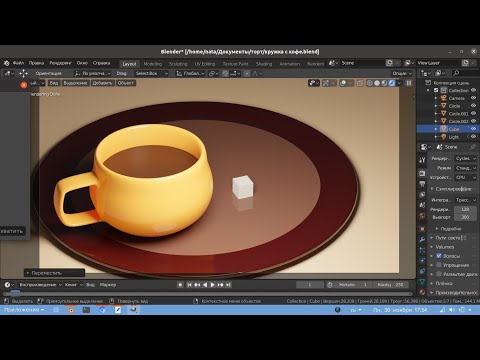Image resolution: width=480 pixels, height=360 pixels.
Task: Click the current frame number field
Action: pos(310,285)
